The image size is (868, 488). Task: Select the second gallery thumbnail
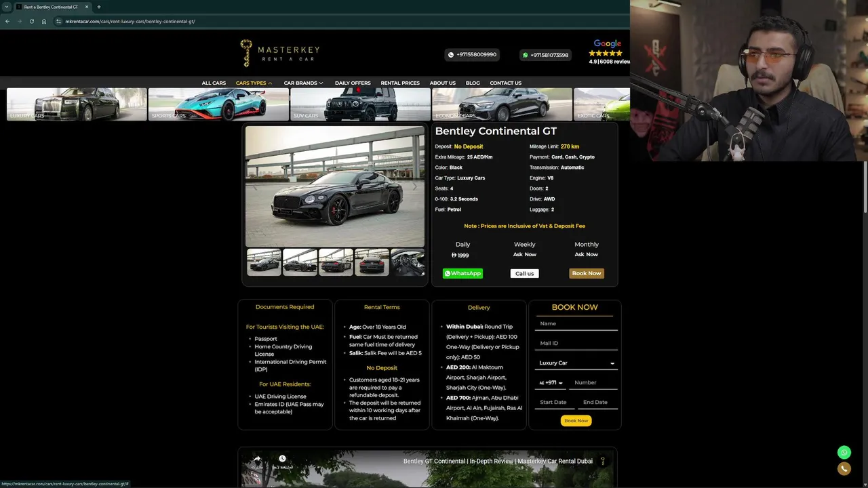(x=300, y=262)
